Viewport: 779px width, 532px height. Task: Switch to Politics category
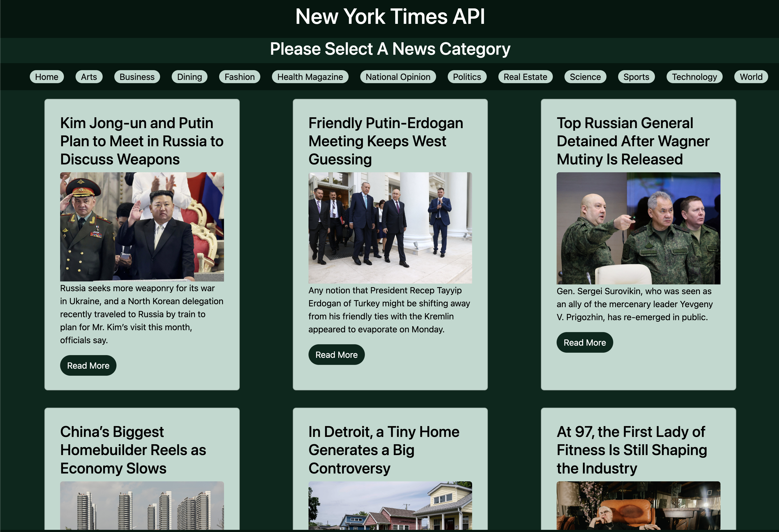pos(467,77)
